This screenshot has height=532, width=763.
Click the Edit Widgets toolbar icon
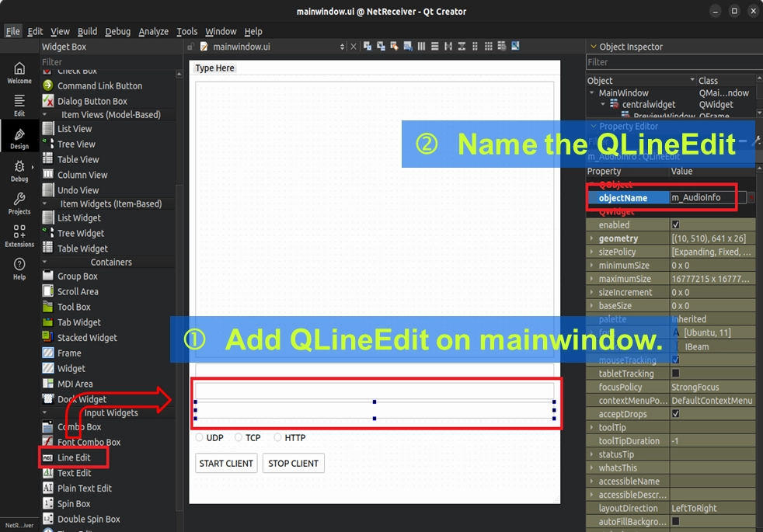(x=368, y=46)
